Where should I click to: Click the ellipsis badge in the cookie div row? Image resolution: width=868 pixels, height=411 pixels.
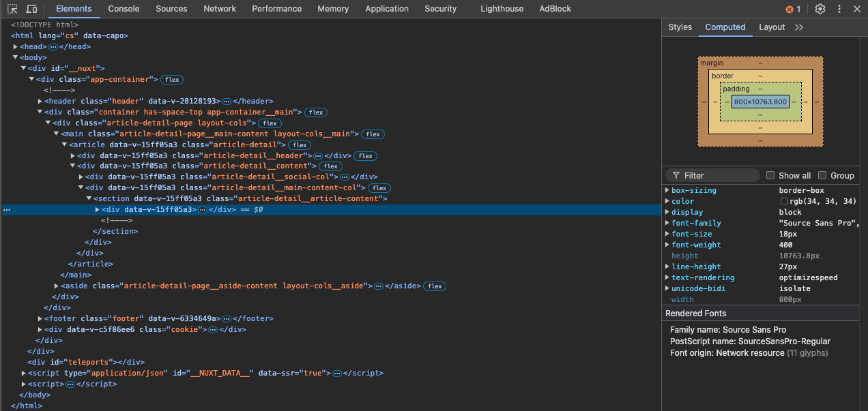(x=212, y=330)
